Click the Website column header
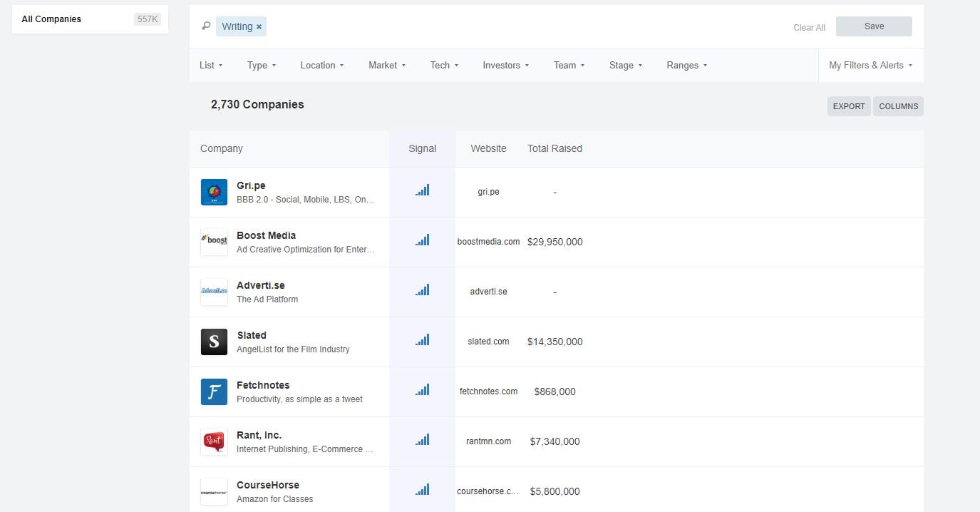This screenshot has width=980, height=512. coord(488,148)
